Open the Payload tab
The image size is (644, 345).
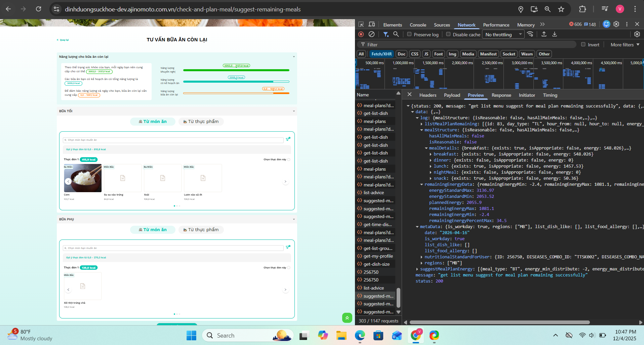pos(452,95)
